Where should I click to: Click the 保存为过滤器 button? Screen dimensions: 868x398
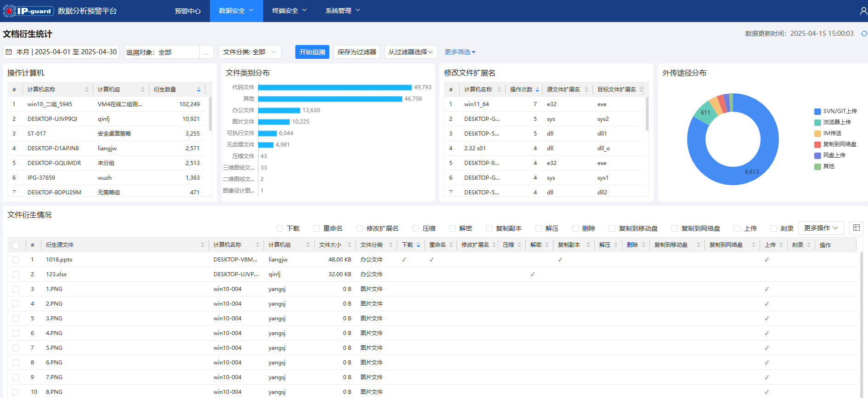[357, 52]
